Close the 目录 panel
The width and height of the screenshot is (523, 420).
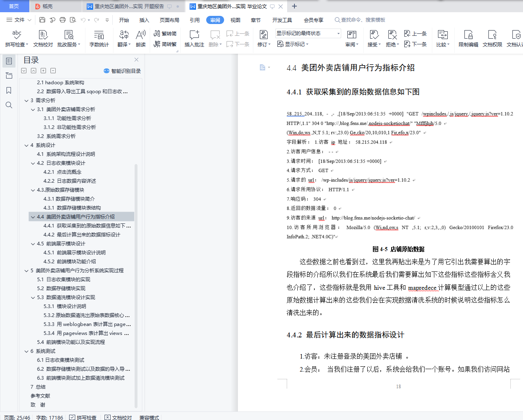[x=136, y=60]
